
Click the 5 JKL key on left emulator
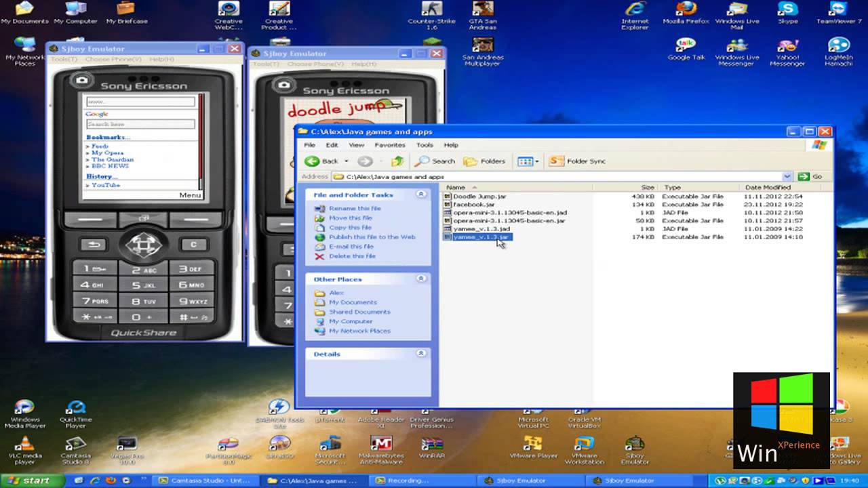(144, 286)
